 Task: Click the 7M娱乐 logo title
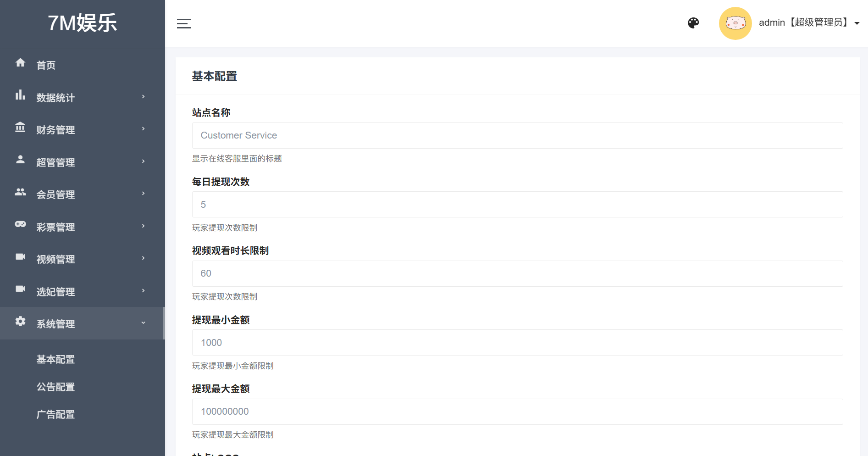point(83,23)
